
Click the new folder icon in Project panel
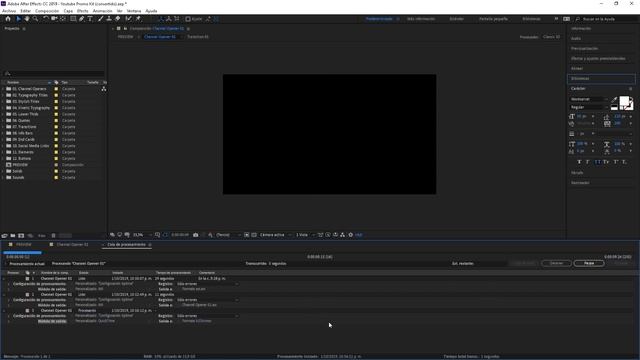tap(13, 236)
